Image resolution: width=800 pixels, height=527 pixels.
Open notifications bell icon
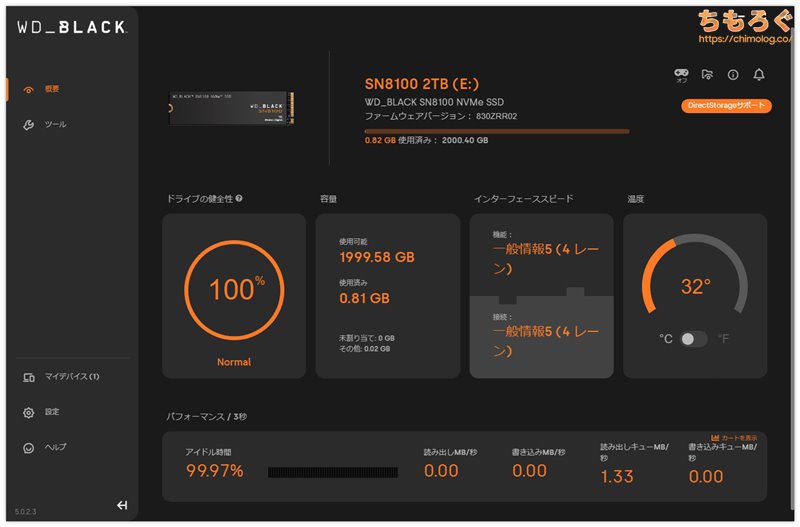tap(759, 75)
